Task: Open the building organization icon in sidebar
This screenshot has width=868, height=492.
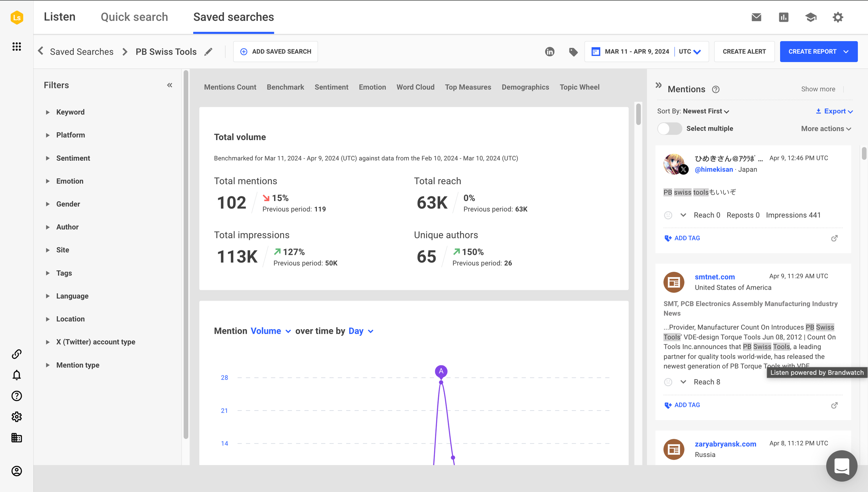Action: pyautogui.click(x=16, y=437)
